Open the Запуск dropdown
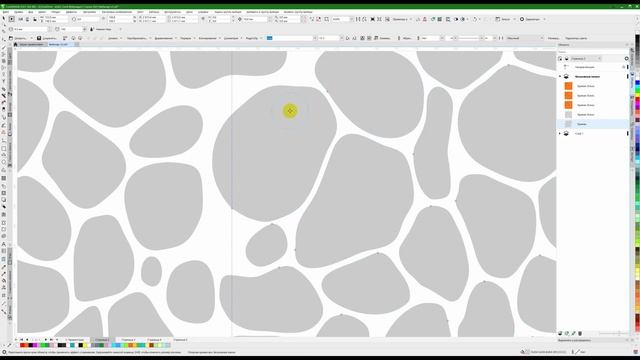 click(506, 19)
